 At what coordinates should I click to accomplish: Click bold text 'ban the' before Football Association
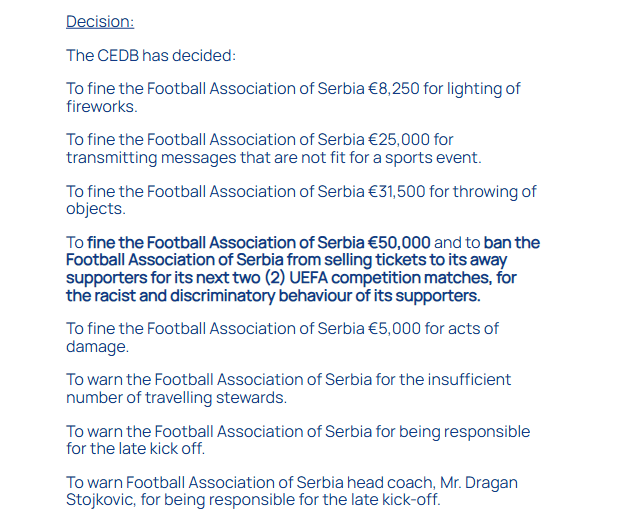pyautogui.click(x=511, y=242)
